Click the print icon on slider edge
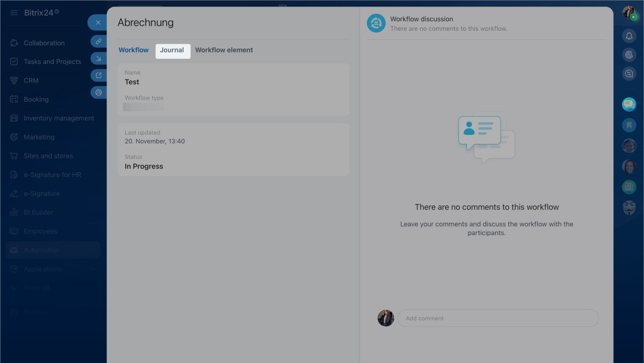 (x=99, y=93)
